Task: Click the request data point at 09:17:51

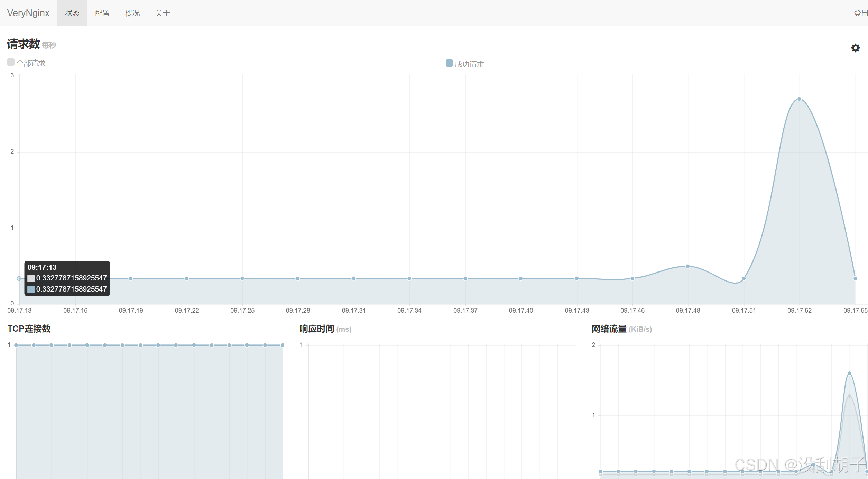Action: pyautogui.click(x=744, y=278)
